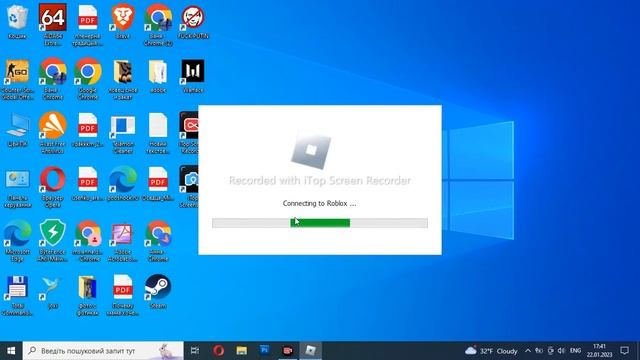This screenshot has width=640, height=360.
Task: Select the Roblox taskbar icon
Action: [x=311, y=351]
